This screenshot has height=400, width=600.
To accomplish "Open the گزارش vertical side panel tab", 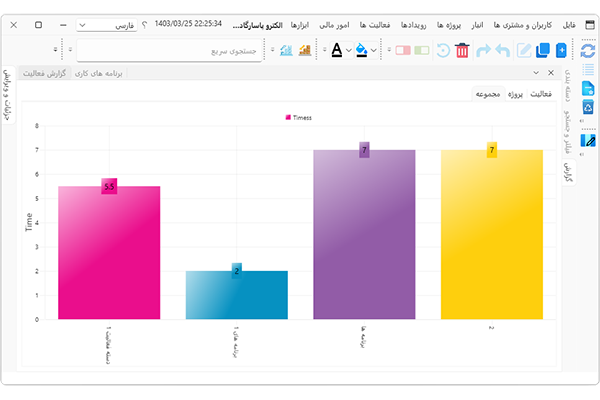I will click(x=568, y=172).
